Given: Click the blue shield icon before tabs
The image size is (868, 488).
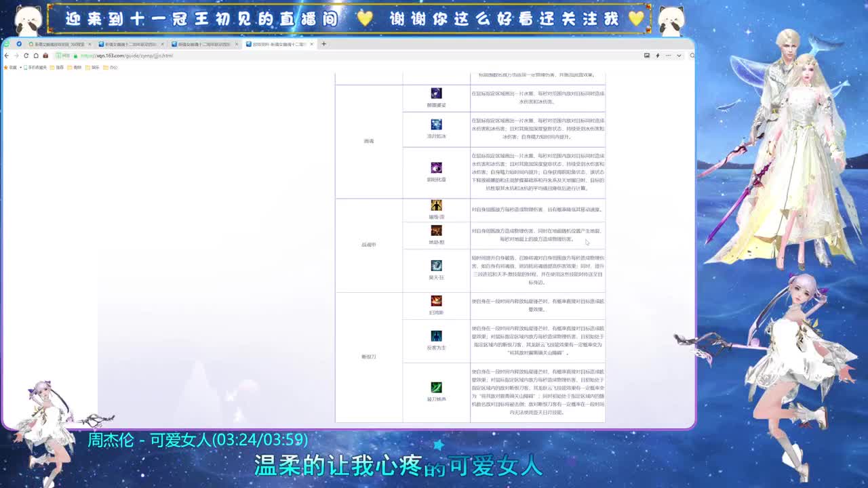Looking at the screenshot, I should click(x=19, y=44).
